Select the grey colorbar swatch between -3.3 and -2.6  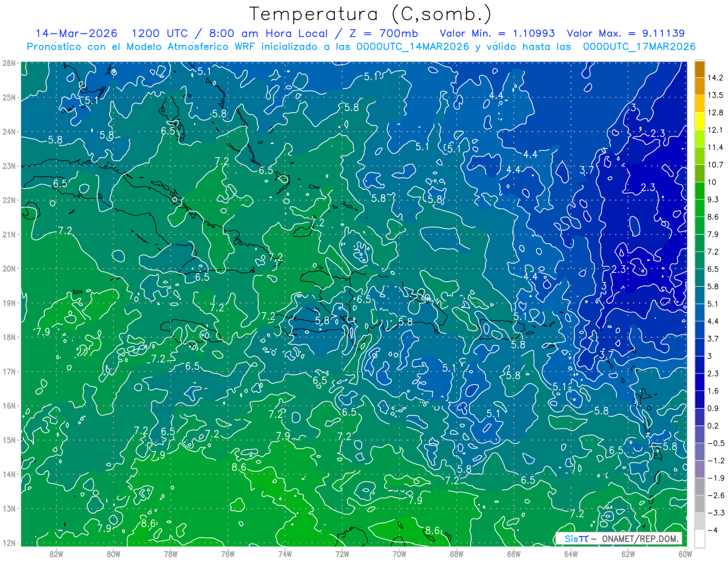[699, 503]
